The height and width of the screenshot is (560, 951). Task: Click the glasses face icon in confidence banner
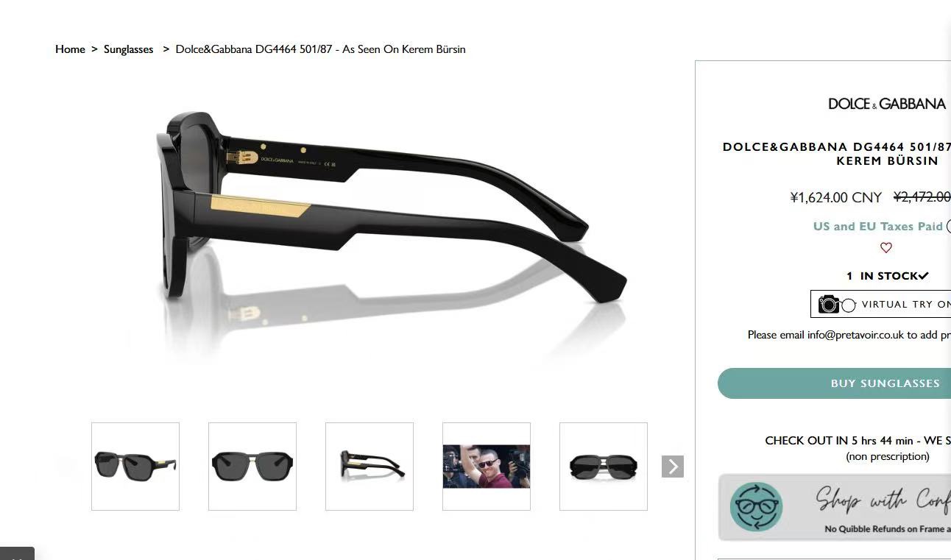(756, 507)
